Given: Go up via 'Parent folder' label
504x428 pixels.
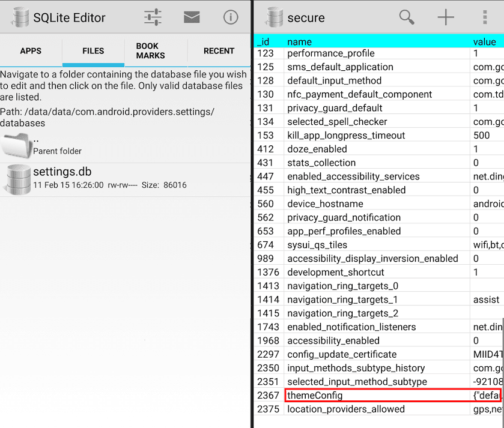Looking at the screenshot, I should coord(57,151).
